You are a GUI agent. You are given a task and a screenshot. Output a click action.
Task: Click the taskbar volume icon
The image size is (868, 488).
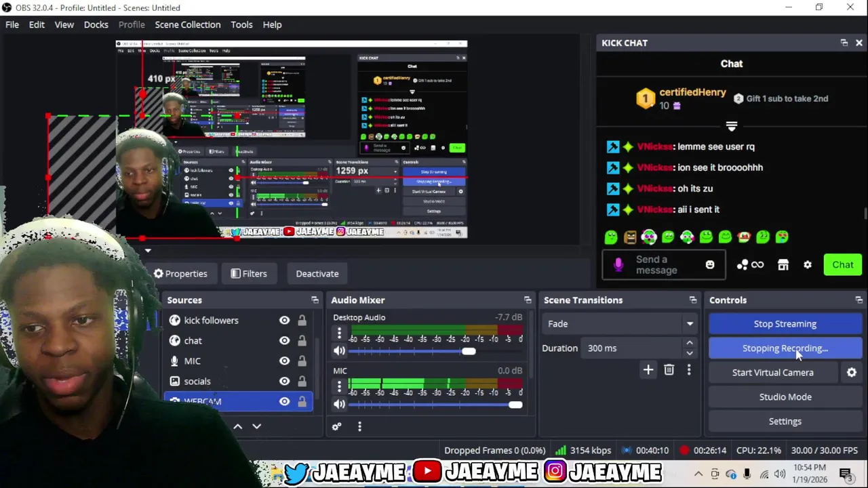tap(779, 474)
